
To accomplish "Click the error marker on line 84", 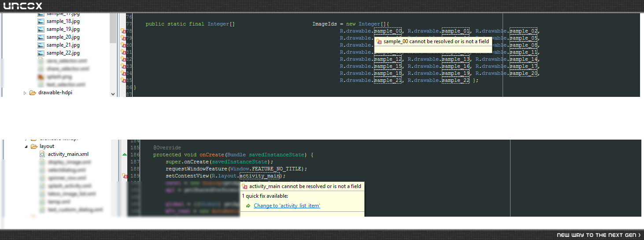I will tap(124, 74).
